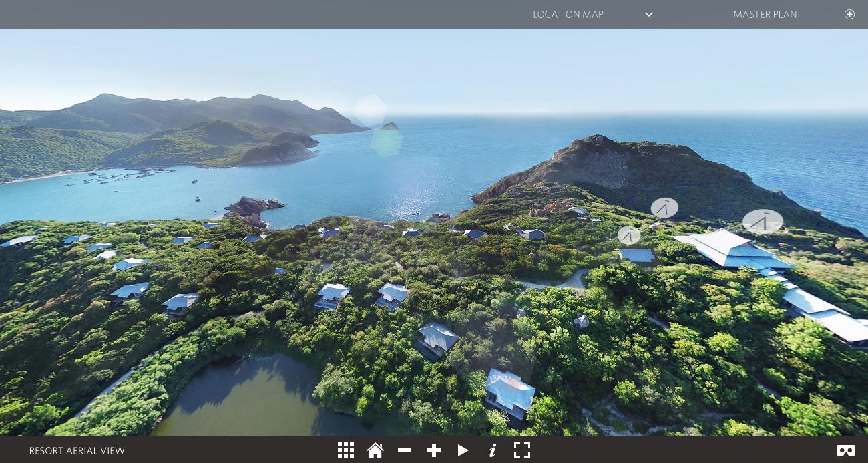Enable VR headset viewing mode
The height and width of the screenshot is (463, 868).
click(846, 451)
